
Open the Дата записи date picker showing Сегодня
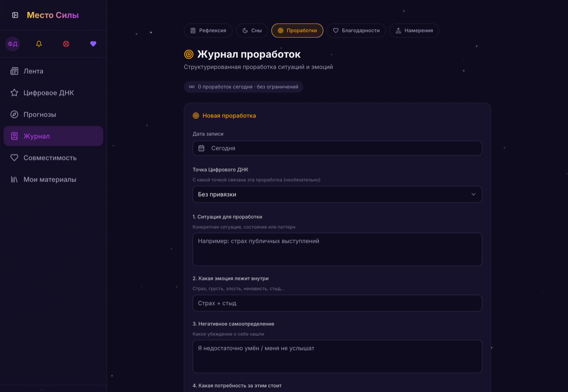tap(337, 148)
